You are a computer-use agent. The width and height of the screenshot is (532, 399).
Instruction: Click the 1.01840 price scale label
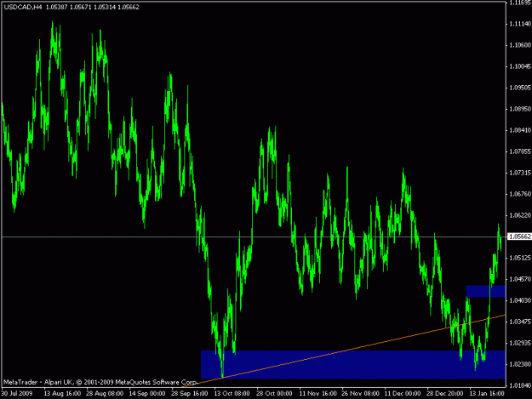tap(520, 385)
